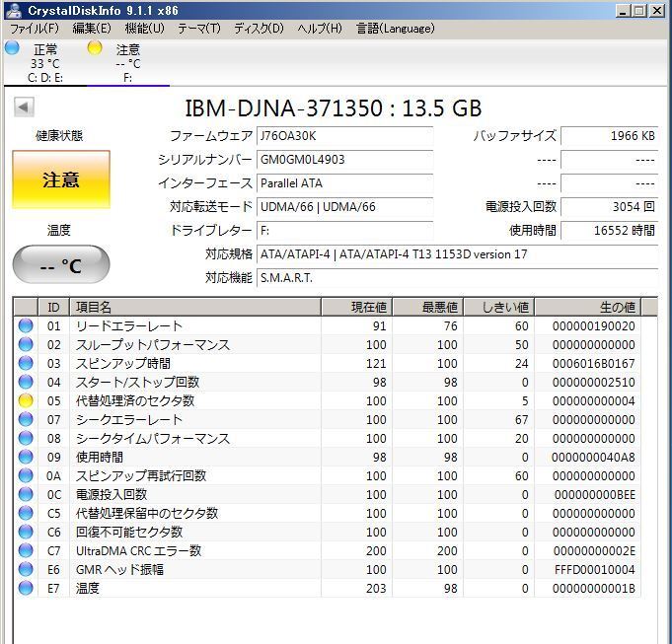Go to previous disk with left arrow

(24, 107)
